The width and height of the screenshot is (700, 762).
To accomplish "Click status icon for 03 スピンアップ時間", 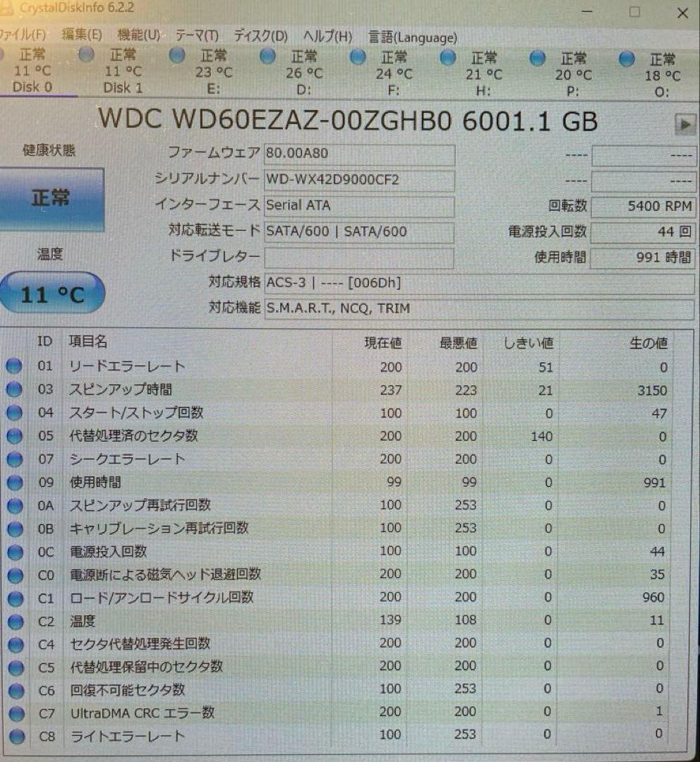I will coord(14,389).
